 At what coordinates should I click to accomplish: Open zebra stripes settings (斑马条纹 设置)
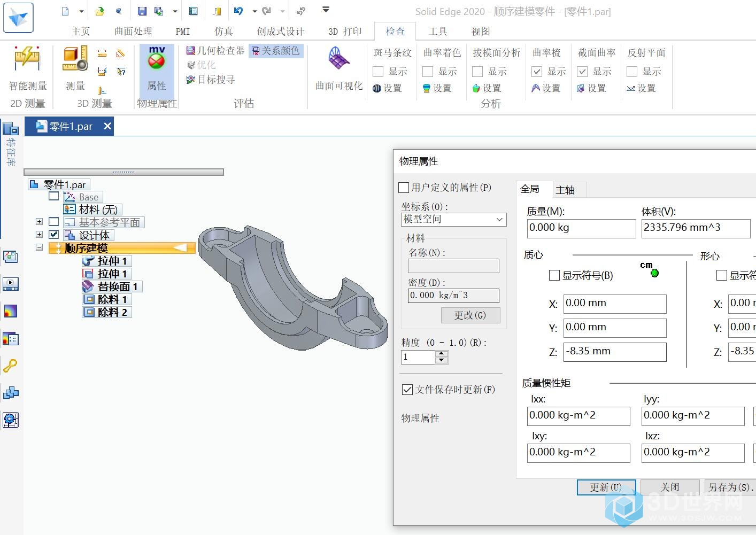tap(387, 88)
